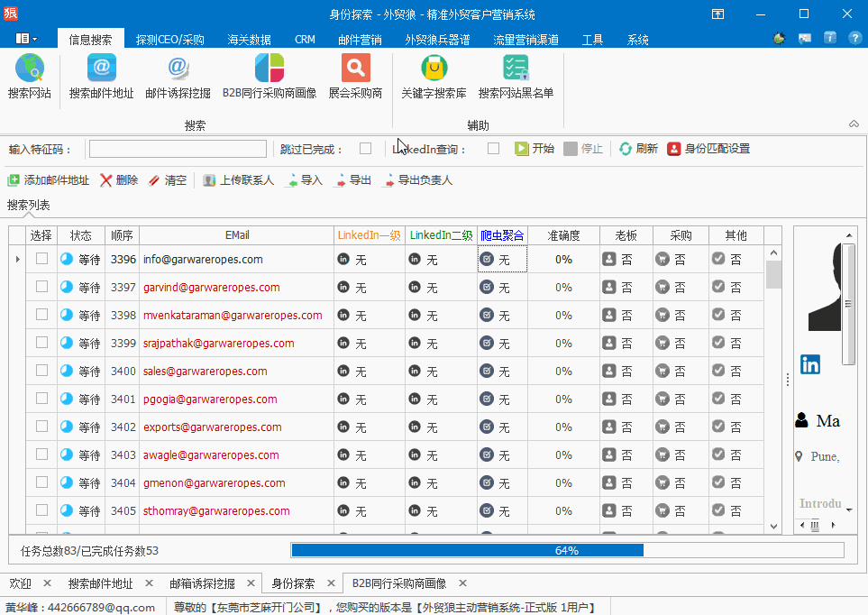Click the 64% task progress bar
This screenshot has height=615, width=868.
[x=567, y=550]
